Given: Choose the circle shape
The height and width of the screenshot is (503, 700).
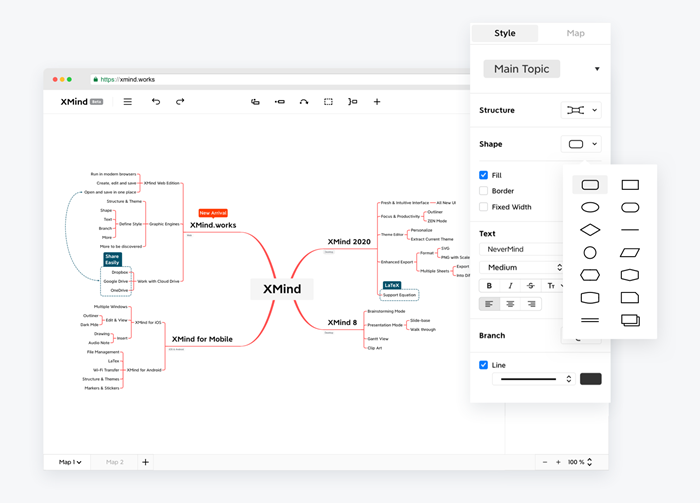Looking at the screenshot, I should coord(590,253).
